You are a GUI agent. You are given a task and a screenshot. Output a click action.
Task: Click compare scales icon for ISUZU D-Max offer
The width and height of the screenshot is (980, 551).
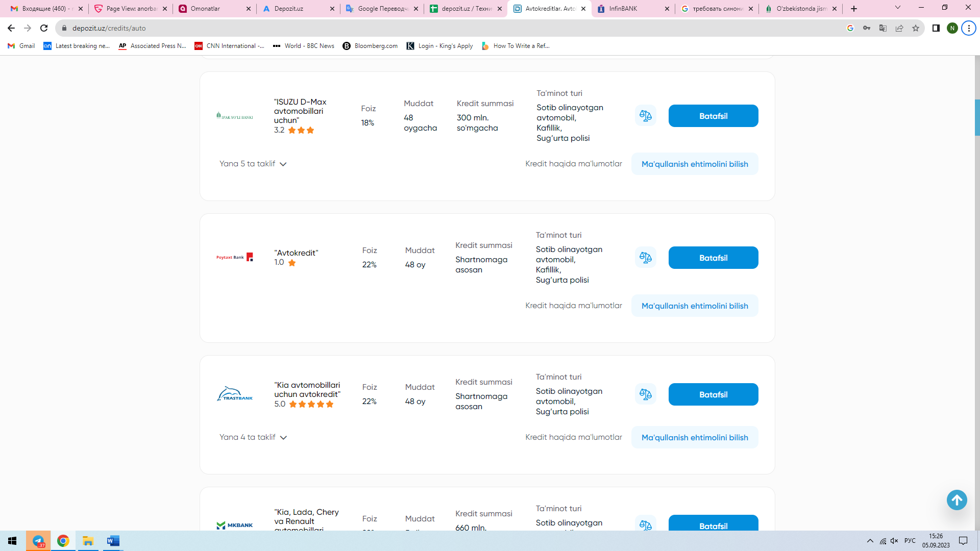click(646, 116)
